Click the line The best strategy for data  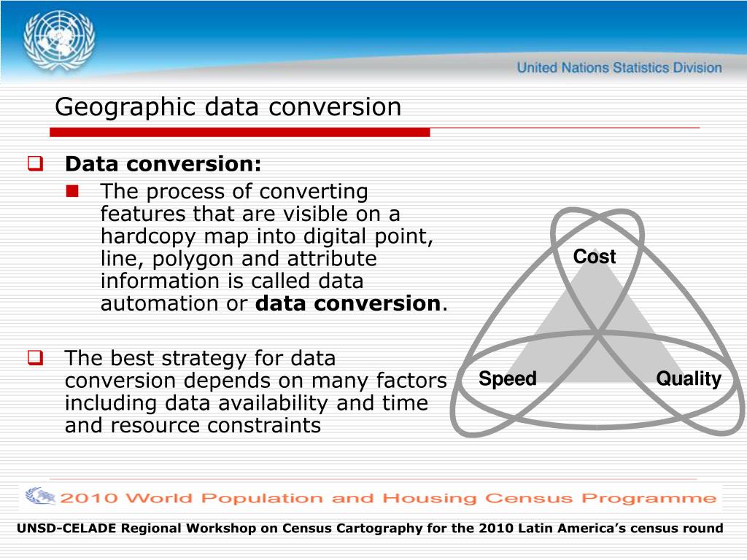click(200, 358)
